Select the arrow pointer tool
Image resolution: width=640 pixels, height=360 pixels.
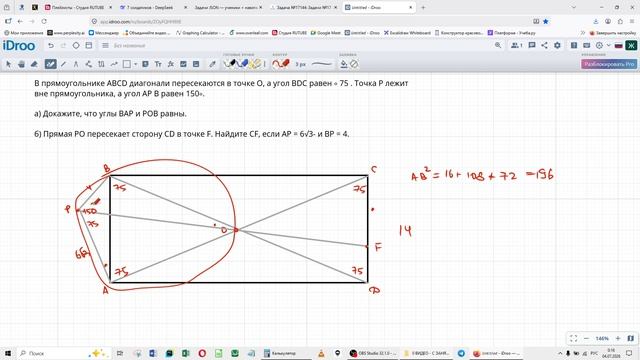coord(9,64)
